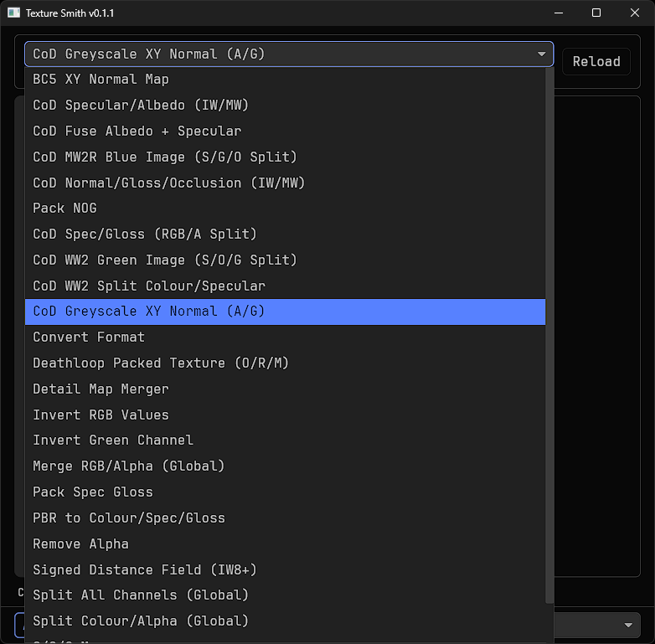Select the Pack NOG entry
This screenshot has width=655, height=644.
click(286, 209)
